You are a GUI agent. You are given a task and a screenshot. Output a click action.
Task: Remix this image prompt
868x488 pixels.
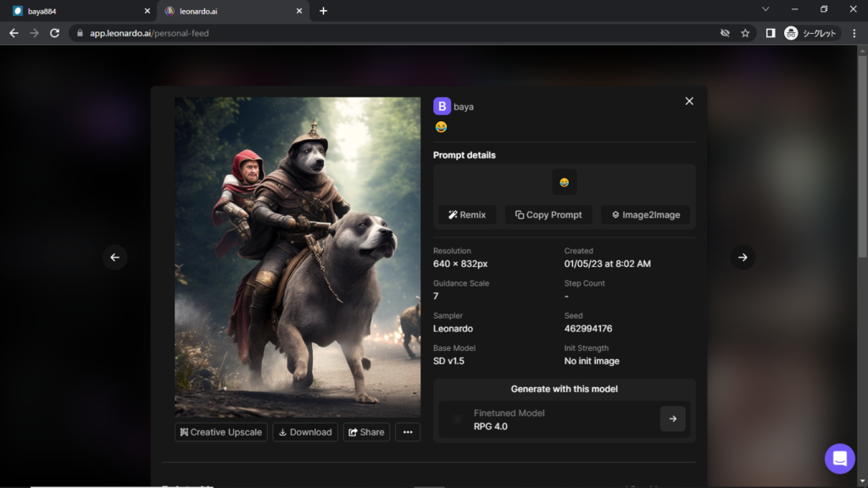pos(468,214)
